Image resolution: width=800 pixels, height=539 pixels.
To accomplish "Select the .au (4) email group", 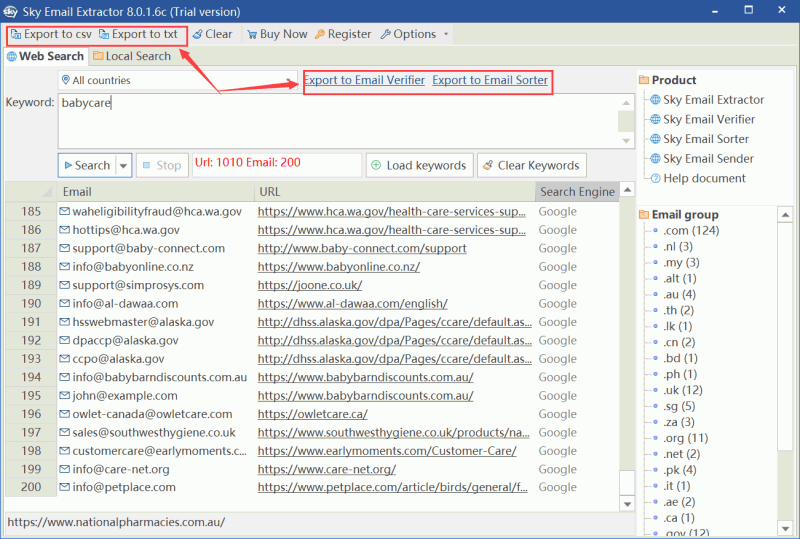I will pos(679,295).
